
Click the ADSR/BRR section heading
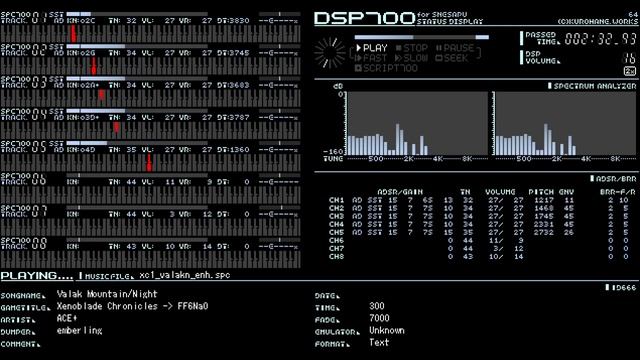pyautogui.click(x=613, y=179)
